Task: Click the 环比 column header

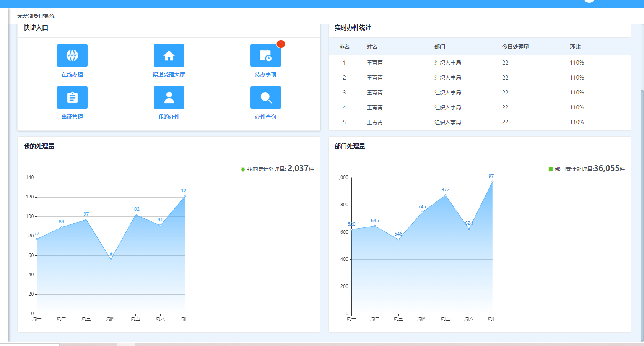Action: tap(575, 47)
